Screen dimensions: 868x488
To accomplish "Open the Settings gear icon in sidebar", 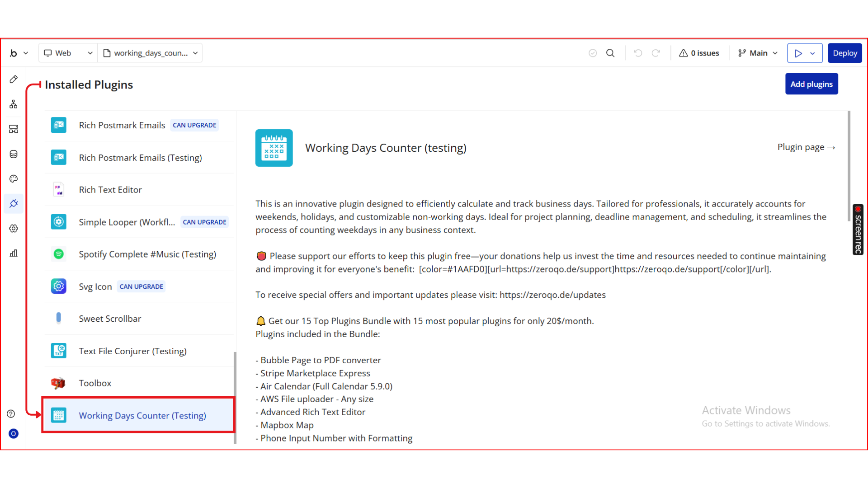I will 14,229.
